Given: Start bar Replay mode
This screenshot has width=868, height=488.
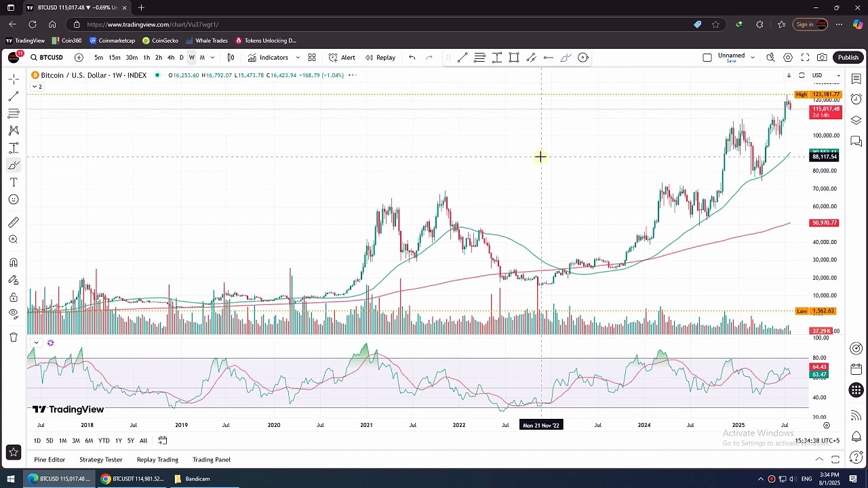Looking at the screenshot, I should (x=380, y=58).
